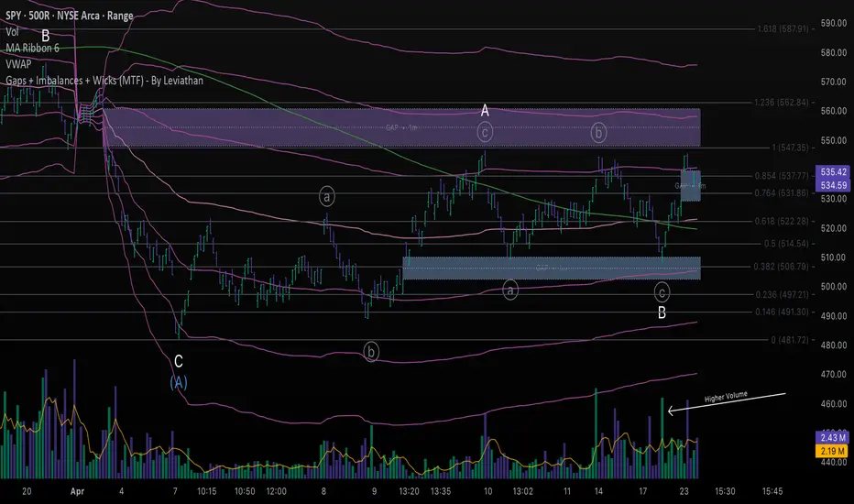
Task: Click the 590.00 price axis tick
Action: click(834, 24)
